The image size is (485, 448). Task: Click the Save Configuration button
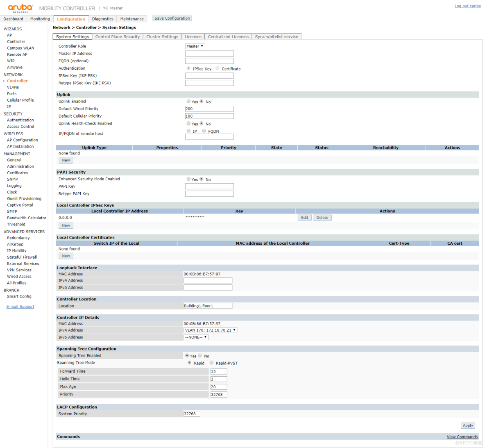coord(172,18)
